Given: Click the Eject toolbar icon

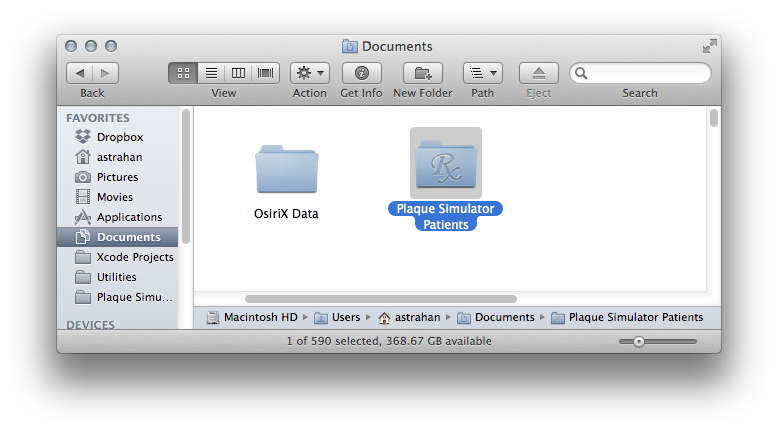Looking at the screenshot, I should click(x=538, y=73).
